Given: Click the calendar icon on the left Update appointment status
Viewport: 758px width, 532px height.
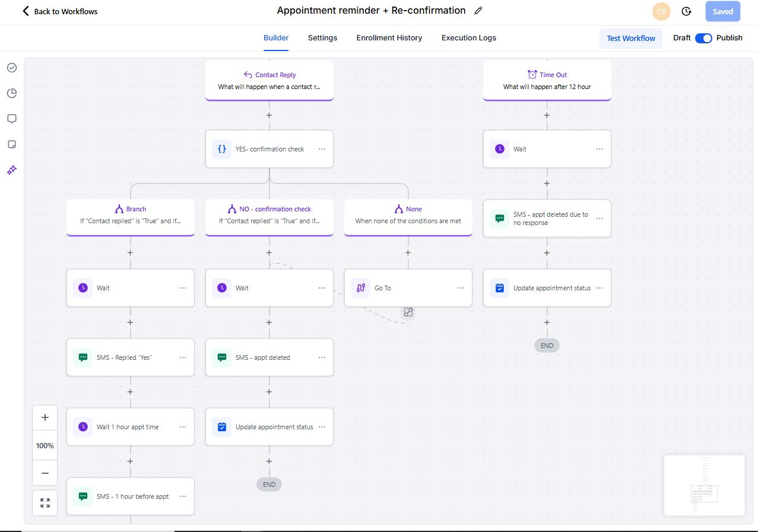Looking at the screenshot, I should 221,427.
